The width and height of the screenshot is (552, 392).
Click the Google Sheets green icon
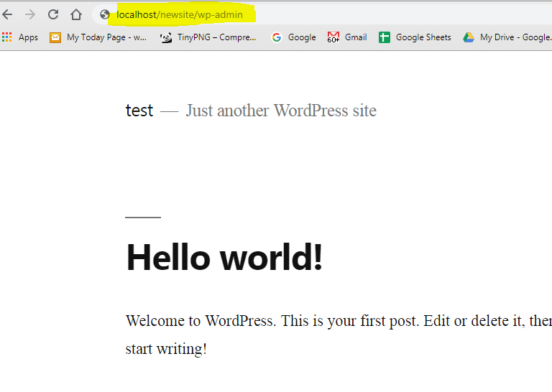[385, 37]
